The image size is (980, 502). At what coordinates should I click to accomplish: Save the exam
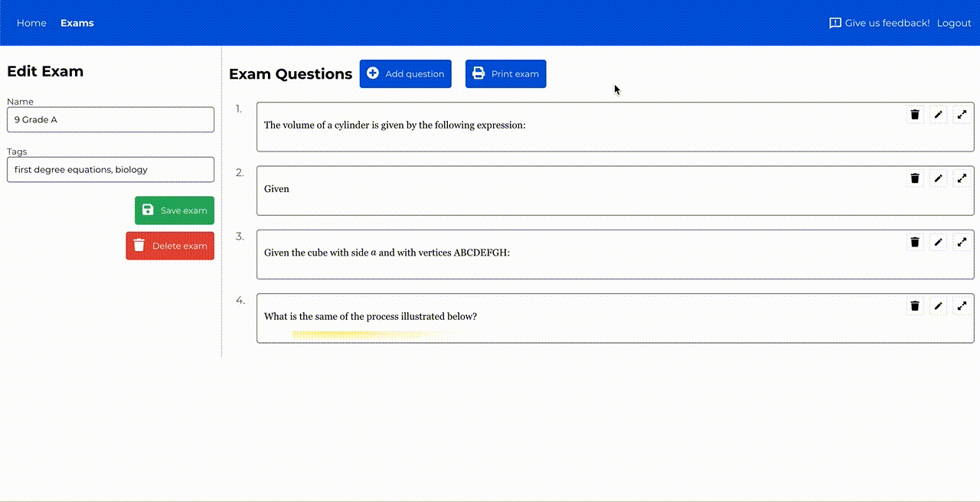[x=175, y=210]
